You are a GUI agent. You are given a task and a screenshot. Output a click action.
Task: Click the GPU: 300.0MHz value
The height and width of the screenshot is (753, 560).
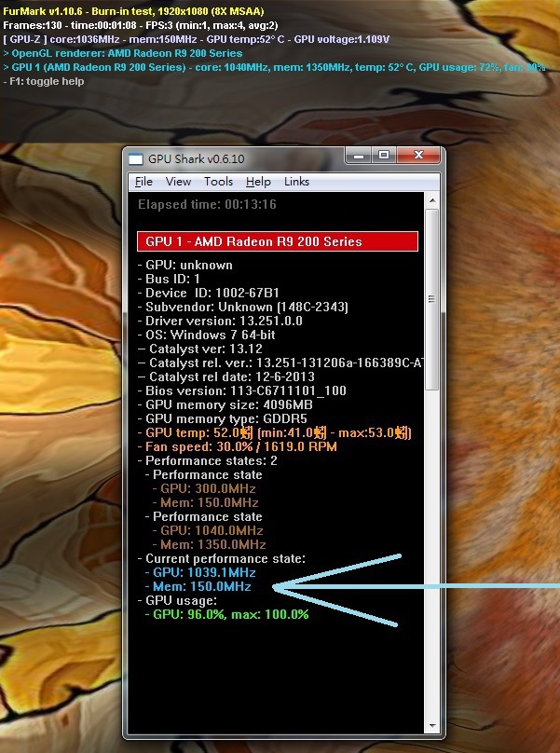pos(204,489)
